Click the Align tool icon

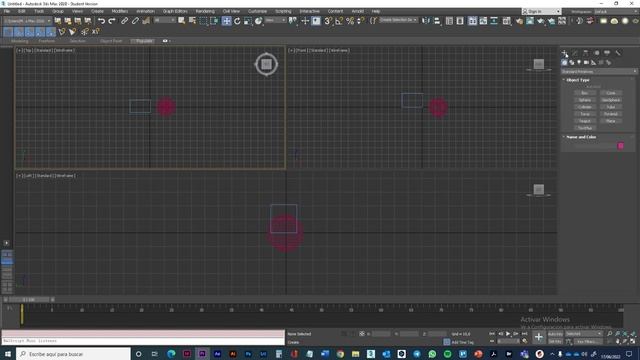(x=437, y=21)
